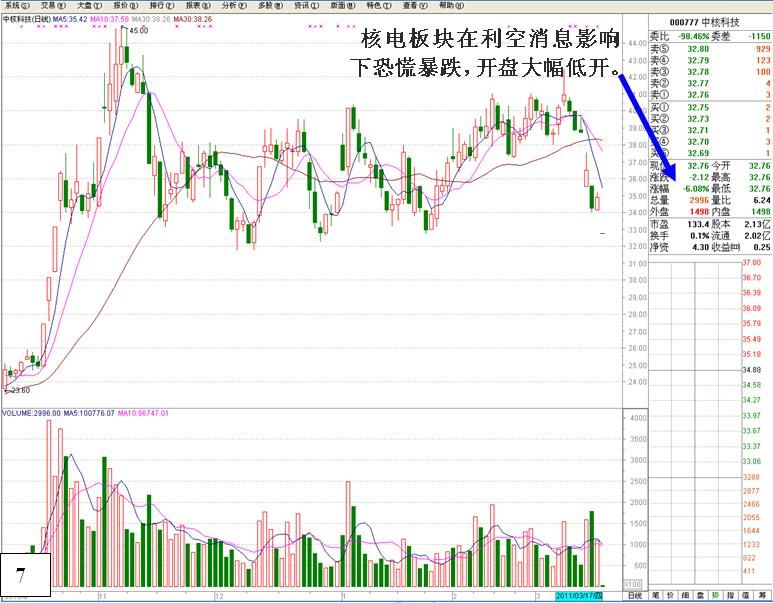Viewport: 773px width, 603px height.
Task: Select the 卖⑤ ask row at 32.80
Action: coord(710,49)
